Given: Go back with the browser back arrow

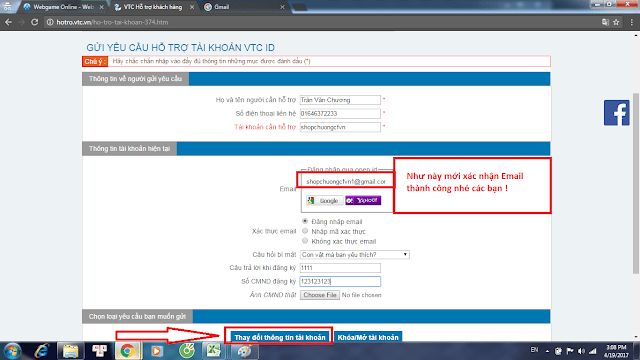Looking at the screenshot, I should 8,22.
